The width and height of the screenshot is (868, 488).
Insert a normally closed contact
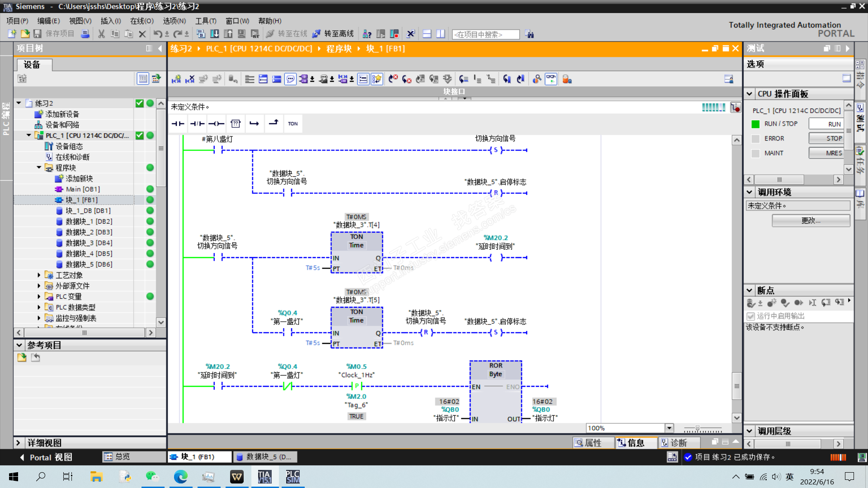pos(197,123)
